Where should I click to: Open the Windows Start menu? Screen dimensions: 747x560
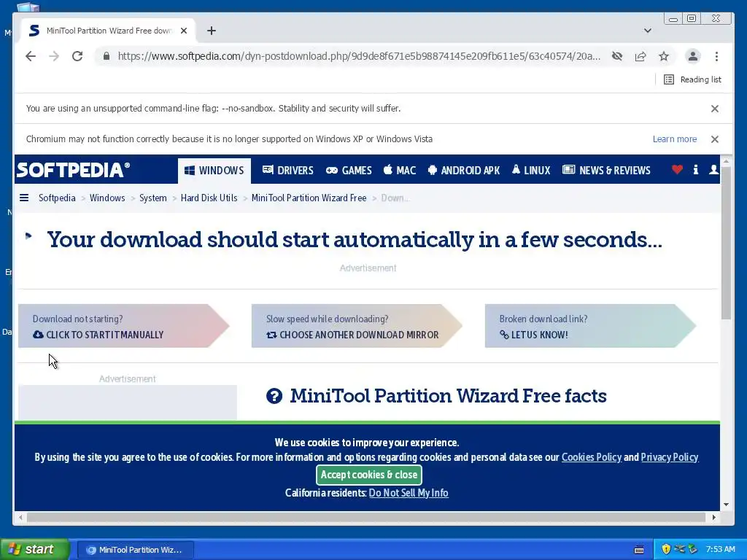[x=35, y=549]
